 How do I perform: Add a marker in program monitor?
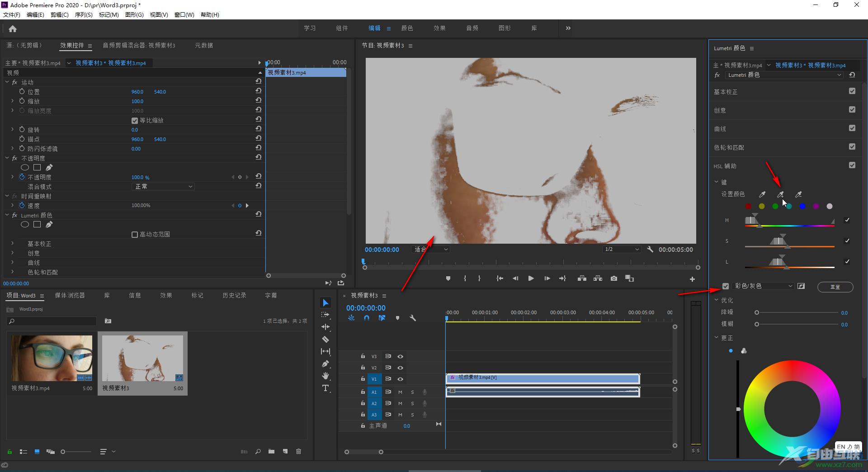pos(448,278)
